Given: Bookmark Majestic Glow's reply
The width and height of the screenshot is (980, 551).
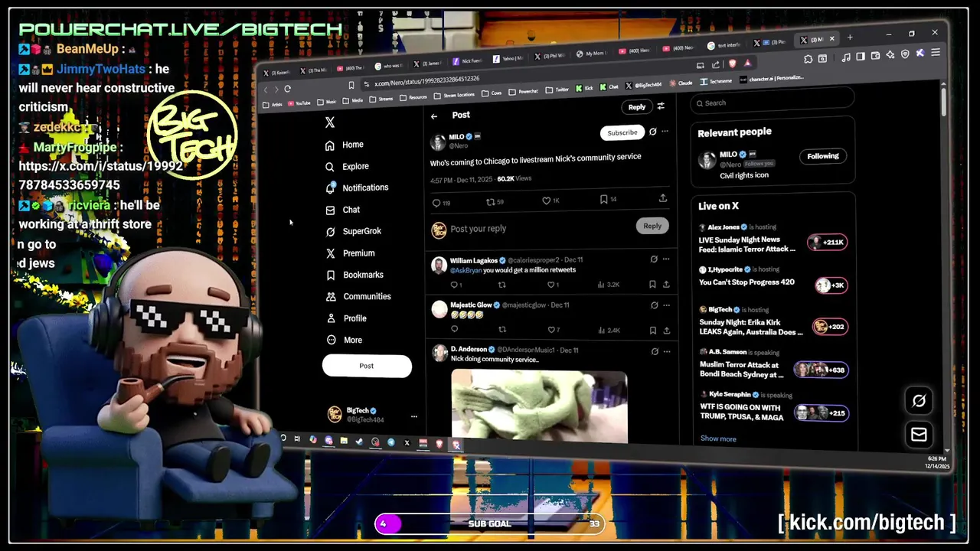Looking at the screenshot, I should pyautogui.click(x=652, y=330).
